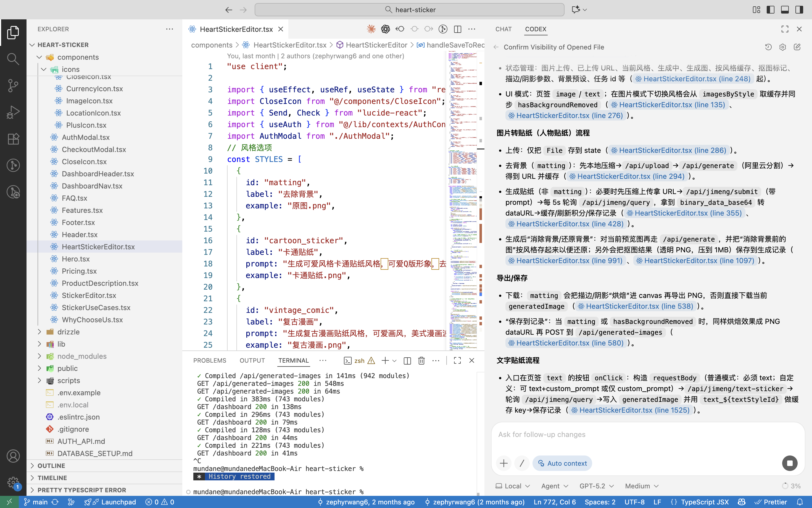Switch to the CHAT tab
The image size is (812, 508).
click(503, 29)
